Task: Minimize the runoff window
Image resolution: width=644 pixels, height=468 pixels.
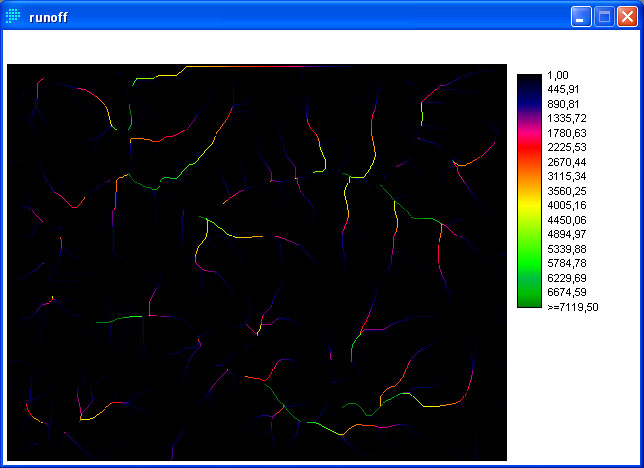Action: tap(581, 17)
